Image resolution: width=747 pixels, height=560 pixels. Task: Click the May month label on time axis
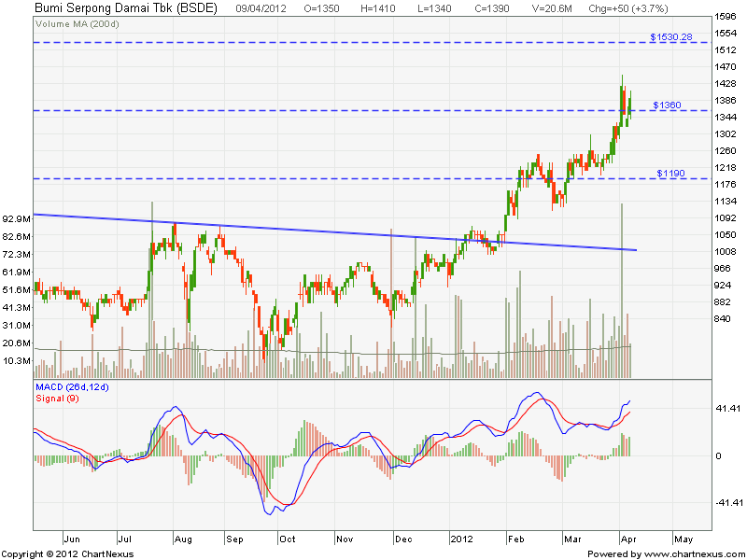click(684, 539)
